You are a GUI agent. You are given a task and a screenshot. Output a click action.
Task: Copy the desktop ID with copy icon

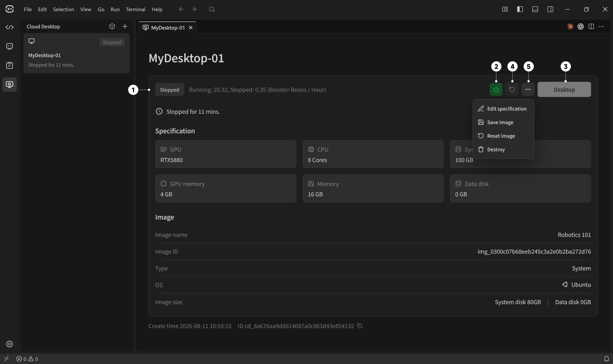pyautogui.click(x=360, y=326)
